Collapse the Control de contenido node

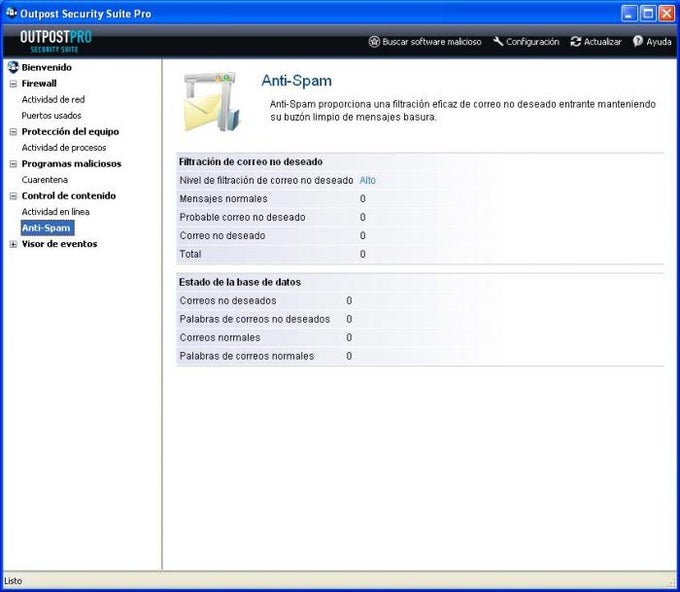pyautogui.click(x=13, y=196)
